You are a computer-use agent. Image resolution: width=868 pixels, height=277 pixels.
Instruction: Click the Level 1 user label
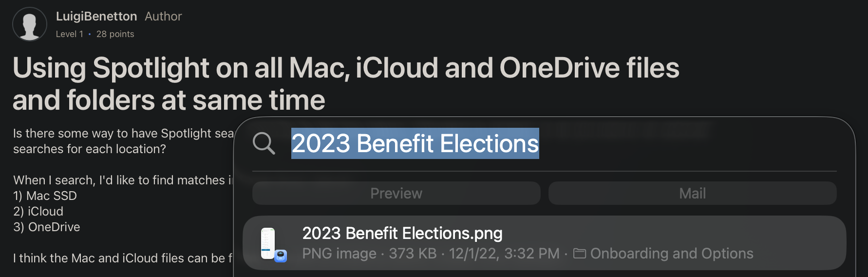tap(69, 34)
